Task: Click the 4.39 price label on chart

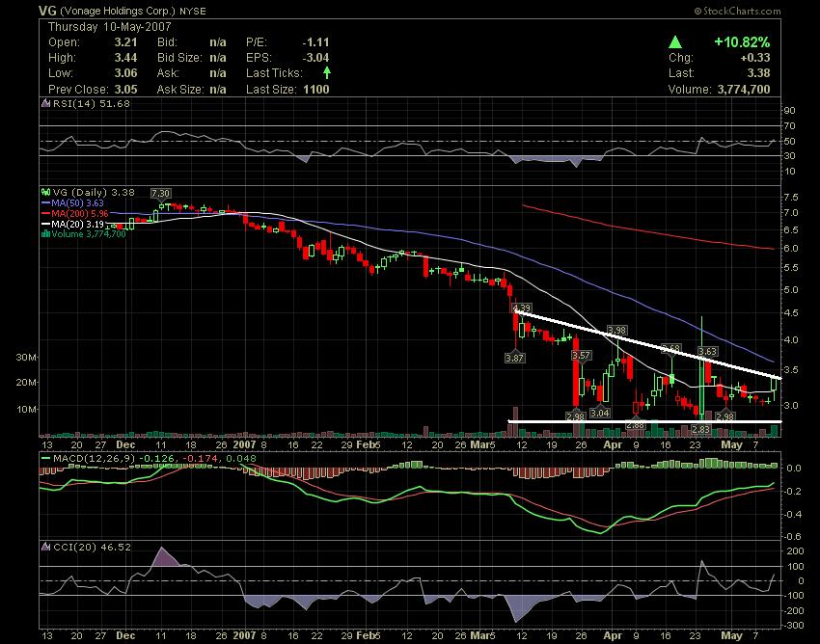Action: (521, 308)
